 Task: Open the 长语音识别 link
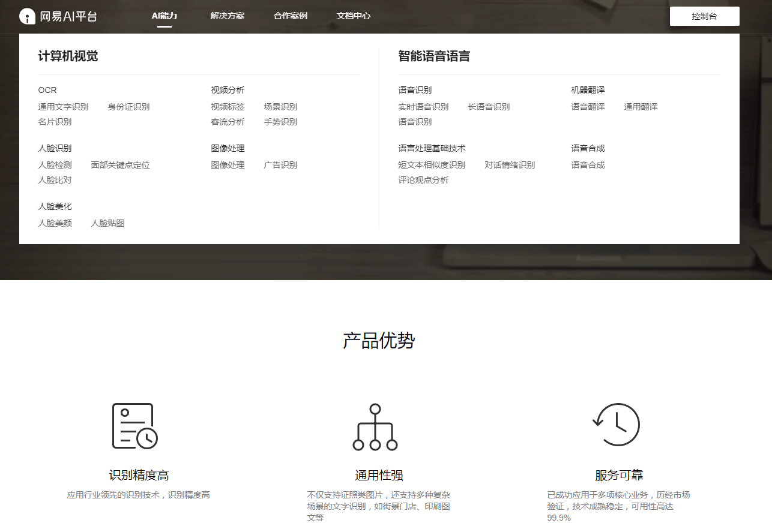(488, 106)
